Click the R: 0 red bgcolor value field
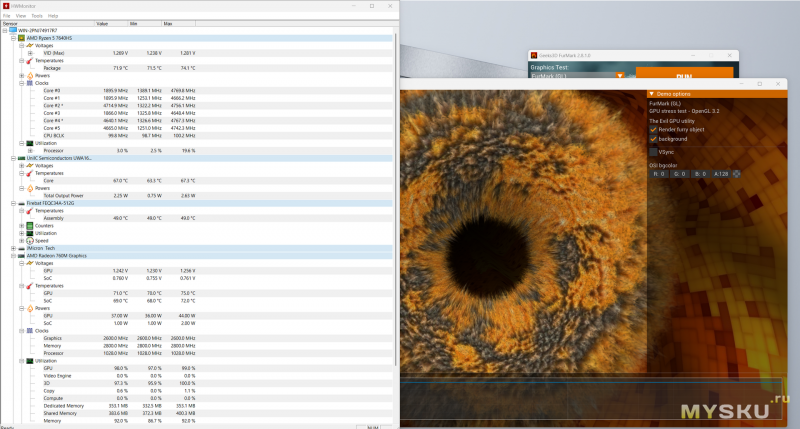 pyautogui.click(x=660, y=174)
